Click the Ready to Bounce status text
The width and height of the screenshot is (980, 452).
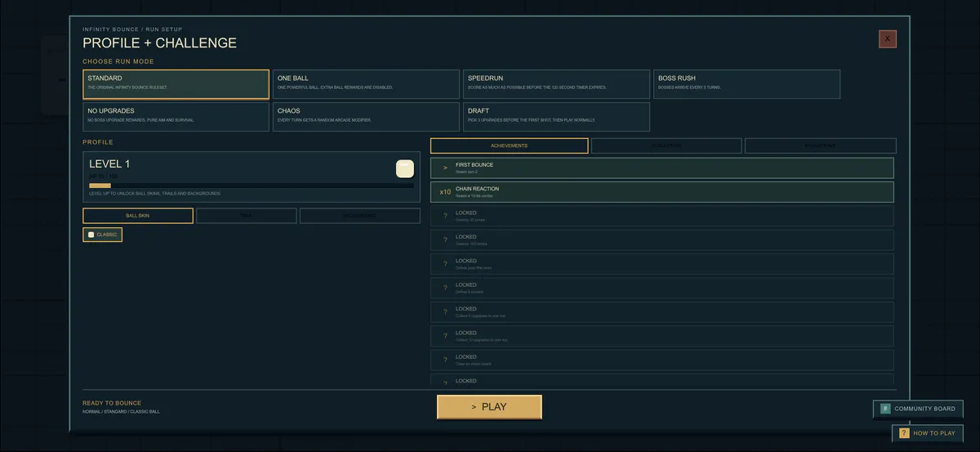pyautogui.click(x=112, y=403)
